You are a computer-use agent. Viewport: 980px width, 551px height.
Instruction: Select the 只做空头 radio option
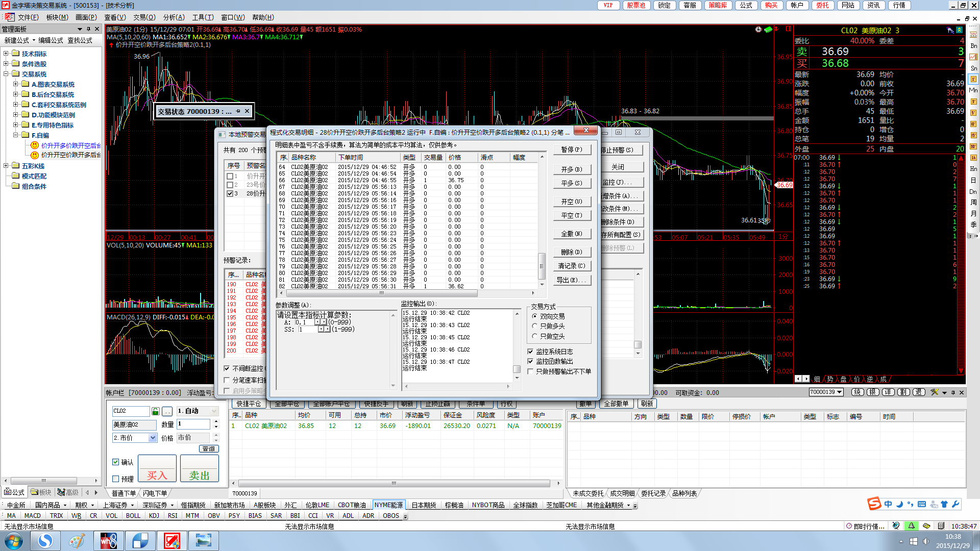(x=534, y=336)
